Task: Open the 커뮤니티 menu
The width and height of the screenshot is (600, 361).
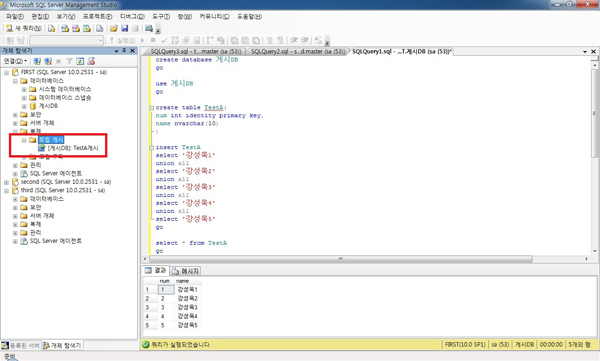Action: pyautogui.click(x=214, y=16)
